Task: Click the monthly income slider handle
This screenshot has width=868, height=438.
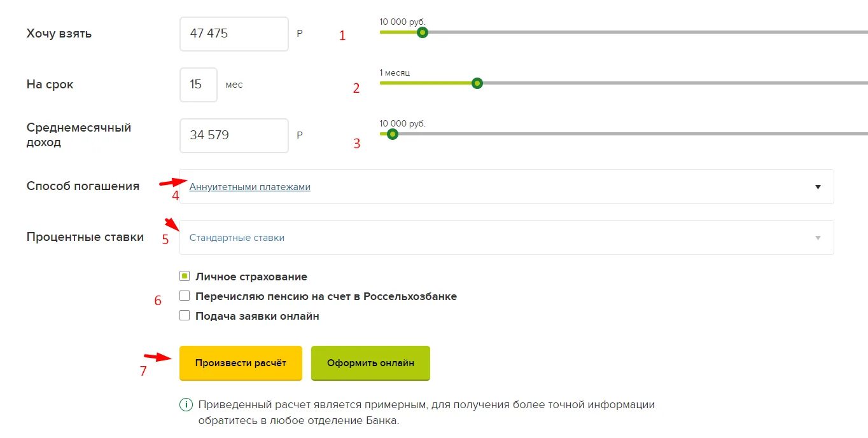Action: click(x=393, y=134)
